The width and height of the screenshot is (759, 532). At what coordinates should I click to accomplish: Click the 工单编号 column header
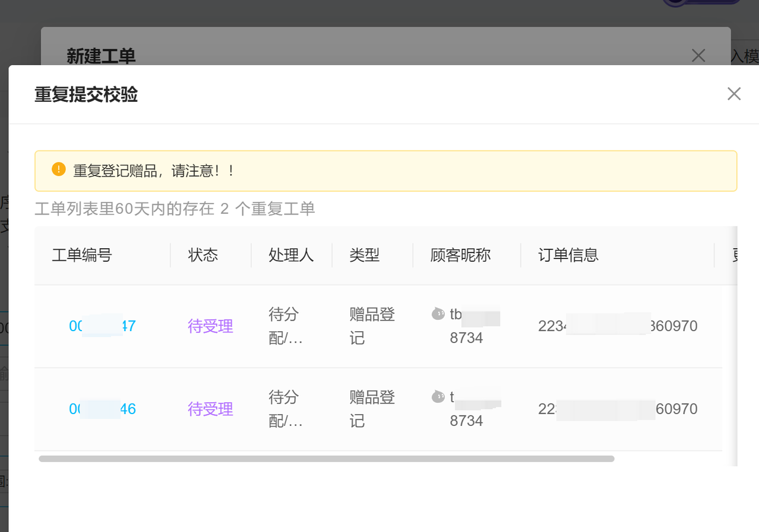tap(82, 255)
